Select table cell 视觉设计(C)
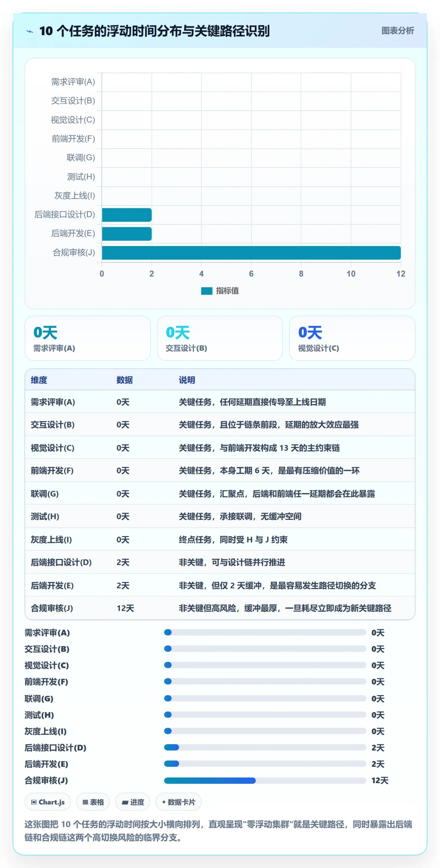 point(53,448)
